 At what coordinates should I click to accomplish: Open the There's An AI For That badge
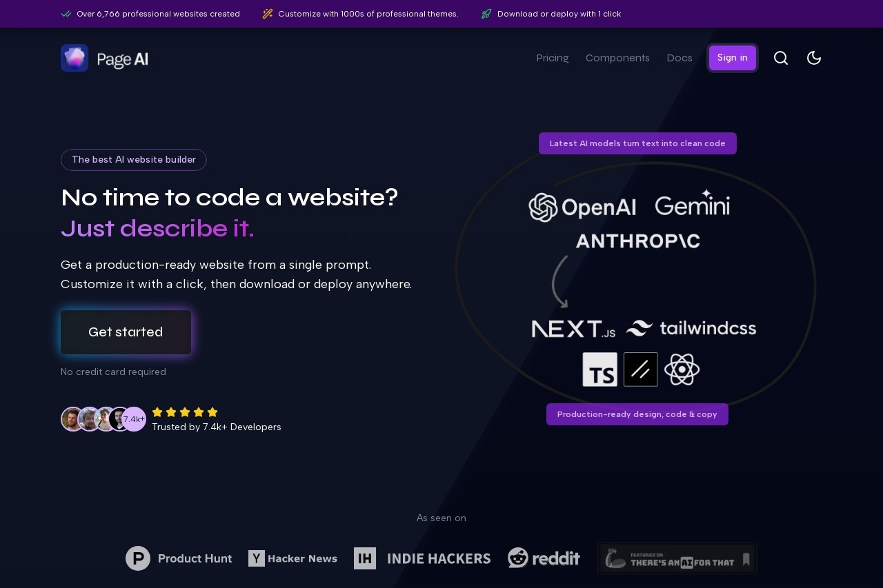[677, 558]
